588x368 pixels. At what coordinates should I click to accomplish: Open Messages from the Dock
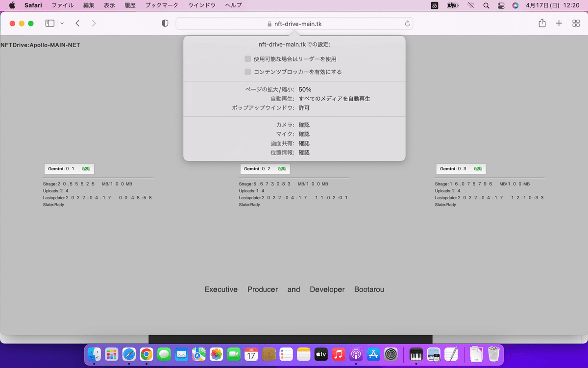(x=164, y=354)
